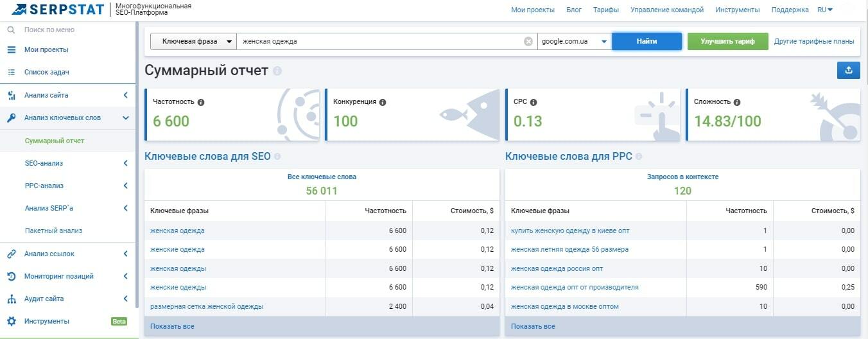Image resolution: width=868 pixels, height=339 pixels.
Task: Click the 14.83/100 difficulty value
Action: tap(727, 121)
